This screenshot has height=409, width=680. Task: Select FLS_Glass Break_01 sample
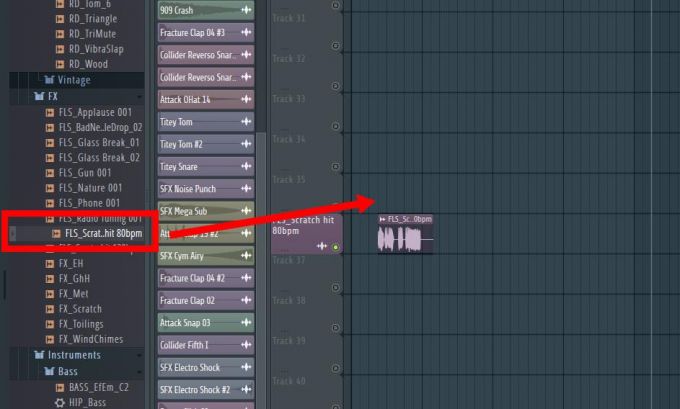pyautogui.click(x=99, y=143)
